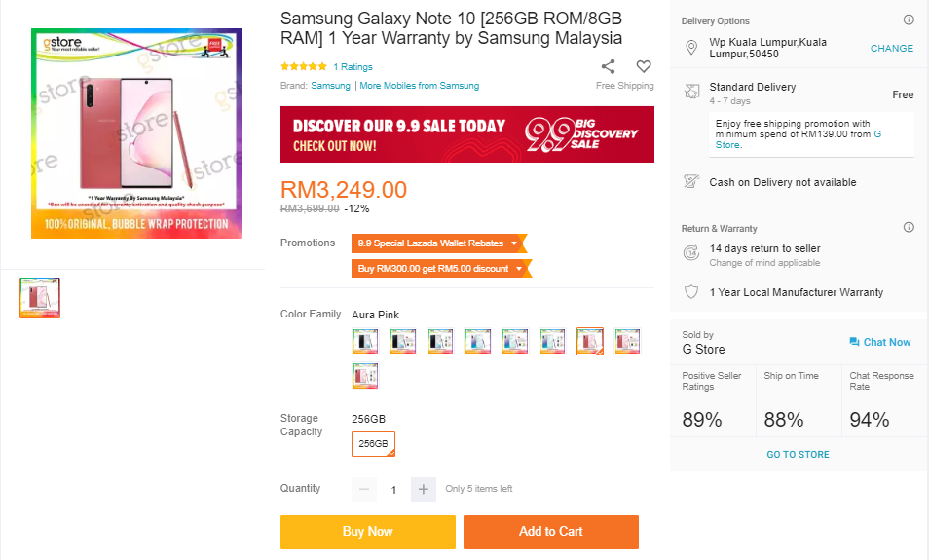Open More Mobiles from Samsung link
The height and width of the screenshot is (560, 929).
tap(420, 86)
